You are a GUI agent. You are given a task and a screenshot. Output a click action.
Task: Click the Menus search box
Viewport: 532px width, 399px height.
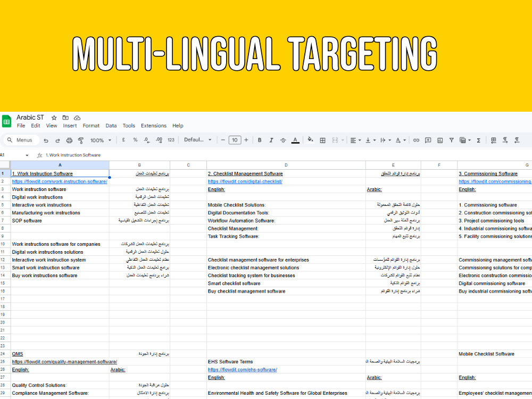click(21, 140)
